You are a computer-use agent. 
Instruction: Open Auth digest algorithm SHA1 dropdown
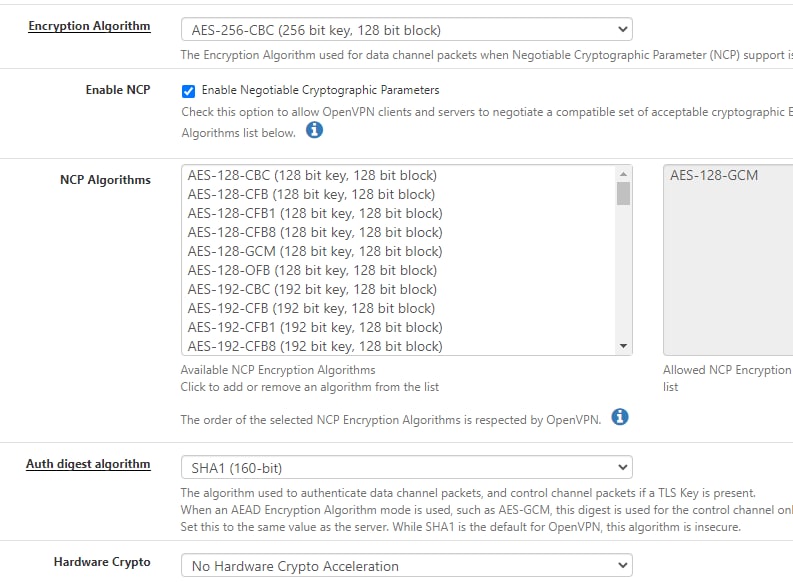click(x=407, y=468)
